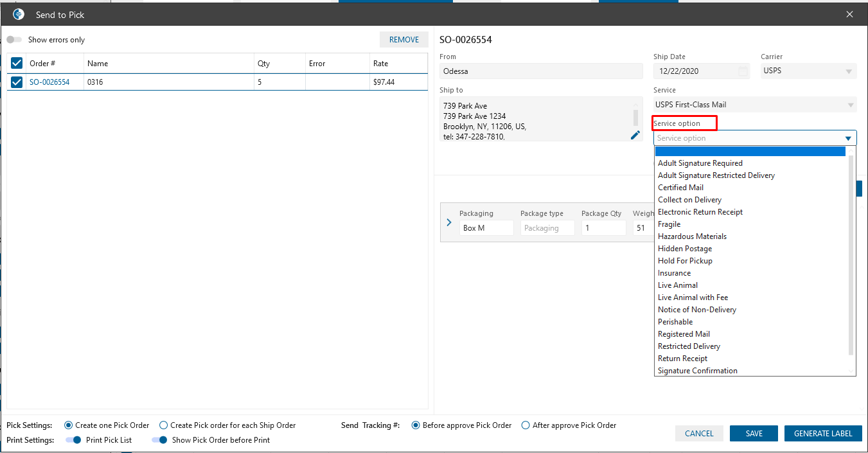Viewport: 868px width, 453px height.
Task: Click GENERATE LABEL button
Action: click(823, 434)
